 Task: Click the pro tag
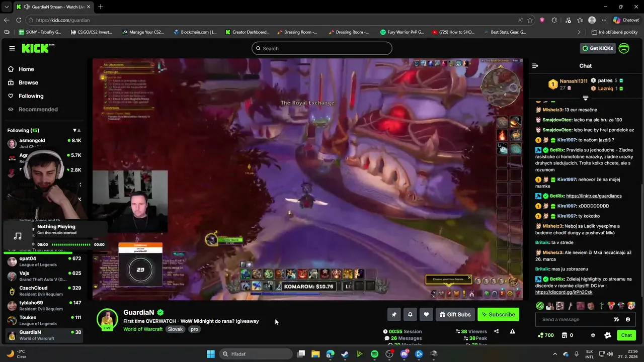(x=195, y=329)
